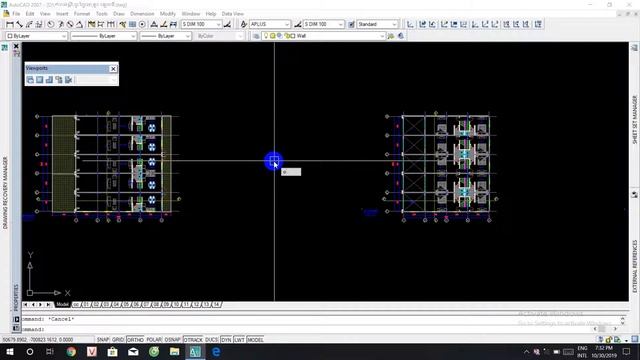Screen dimensions: 640x360
Task: Jump to first layout tab arrow
Action: point(26,304)
